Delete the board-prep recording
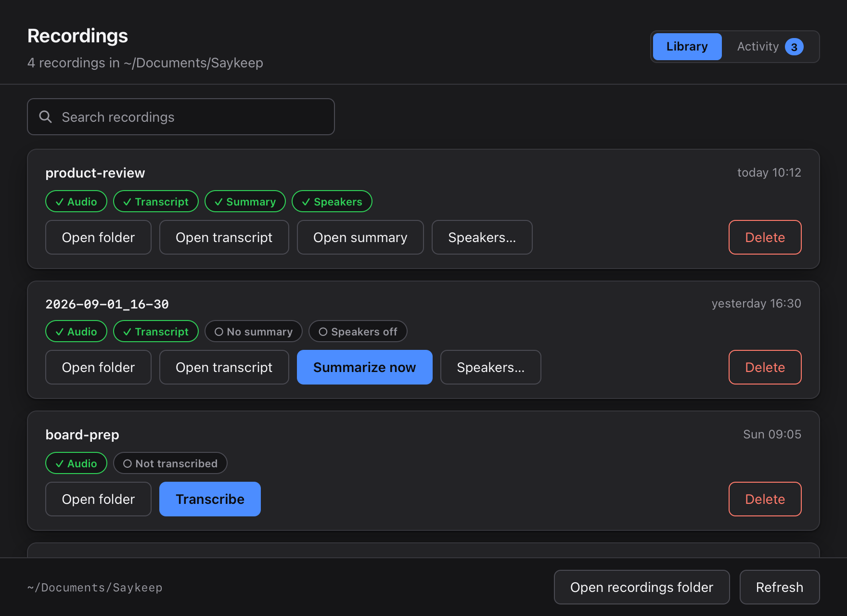Screen dimensions: 847x616 click(765, 499)
